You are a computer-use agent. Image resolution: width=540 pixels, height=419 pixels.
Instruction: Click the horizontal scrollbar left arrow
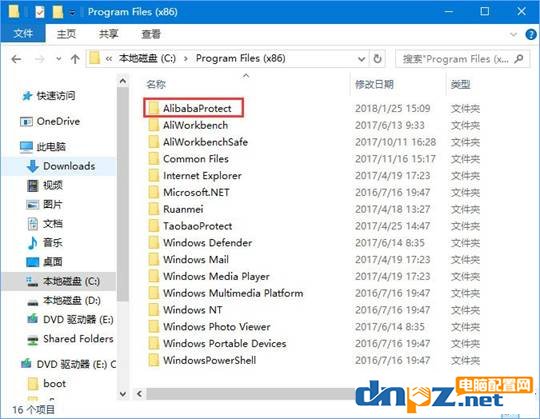click(x=139, y=394)
